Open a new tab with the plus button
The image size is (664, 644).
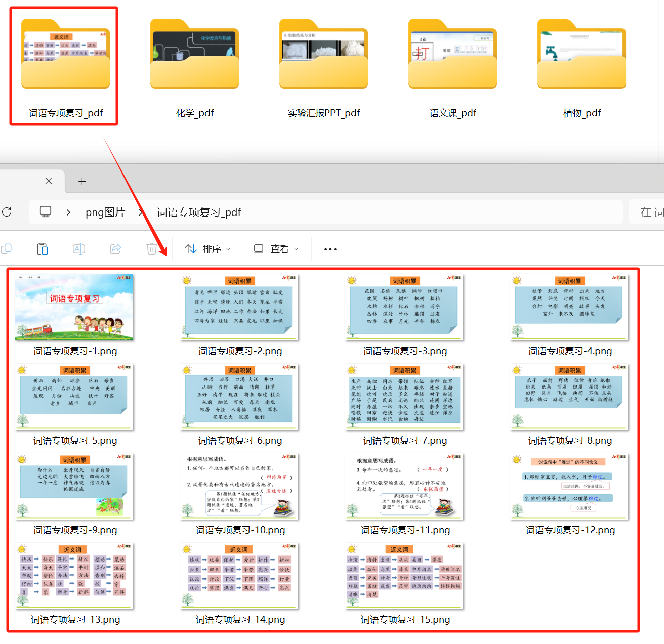click(82, 181)
